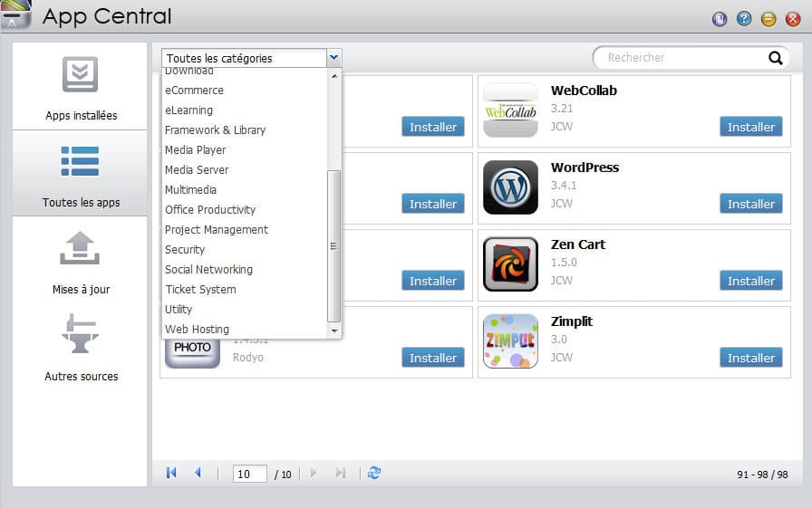Click the 91 - 98 / 98 counter
The width and height of the screenshot is (812, 508).
pyautogui.click(x=762, y=474)
